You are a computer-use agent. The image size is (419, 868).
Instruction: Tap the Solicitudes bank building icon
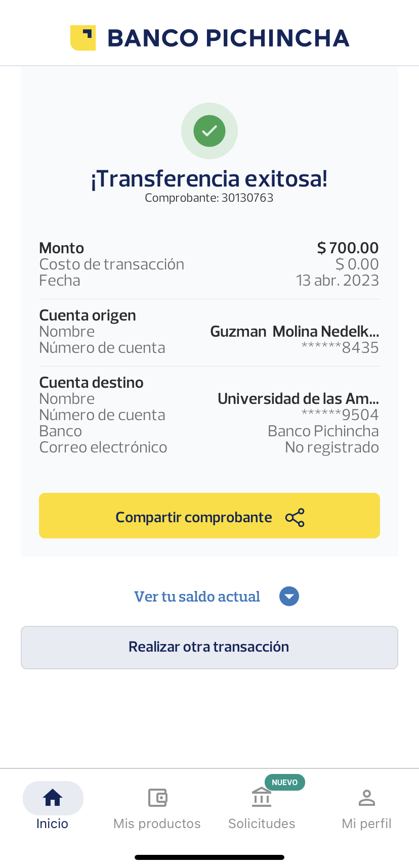(x=262, y=798)
